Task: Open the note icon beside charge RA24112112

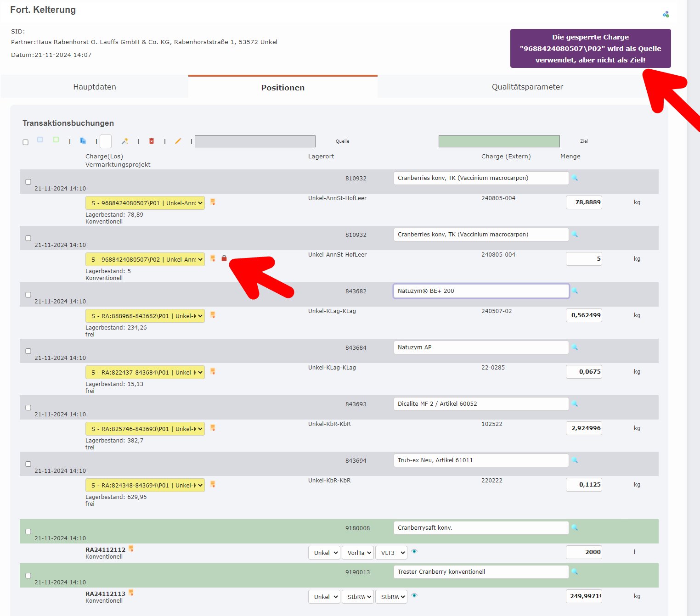Action: (x=131, y=548)
